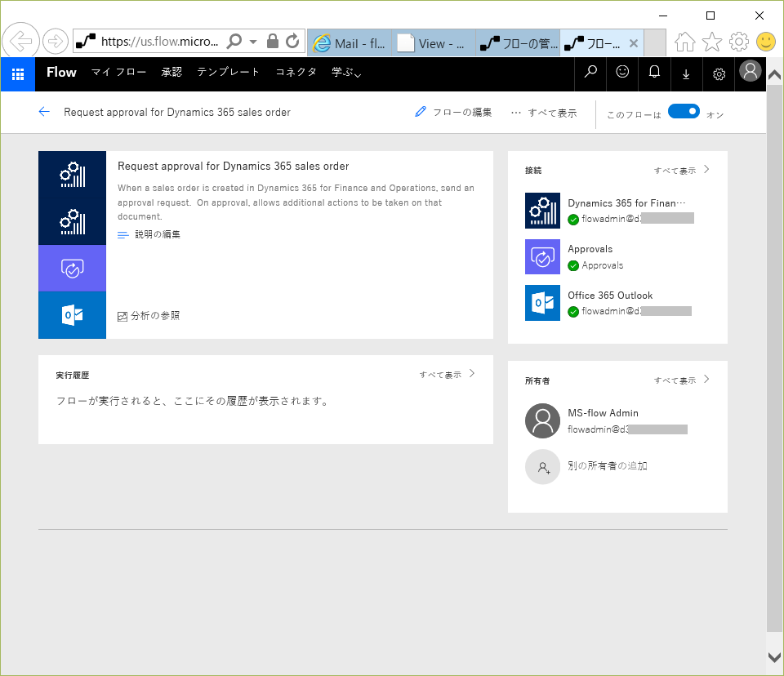The height and width of the screenshot is (676, 784).
Task: Expand 実行履歴 with the すべて表示 chevron
Action: (x=472, y=373)
